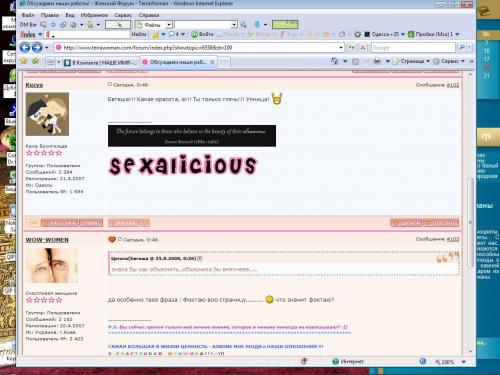
Task: Tick the checkbox in WOW-WOMEN post header
Action: (x=120, y=239)
